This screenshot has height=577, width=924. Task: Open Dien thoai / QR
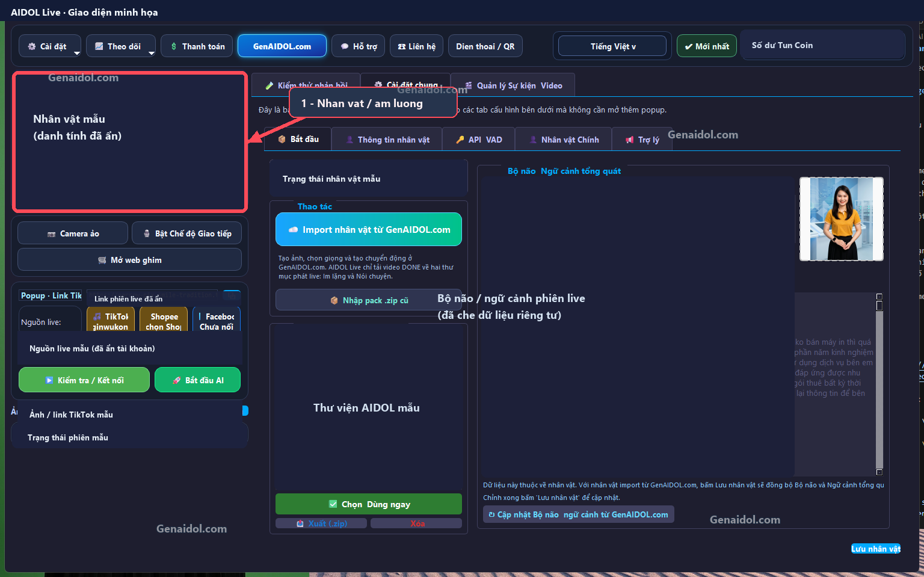[x=485, y=46]
